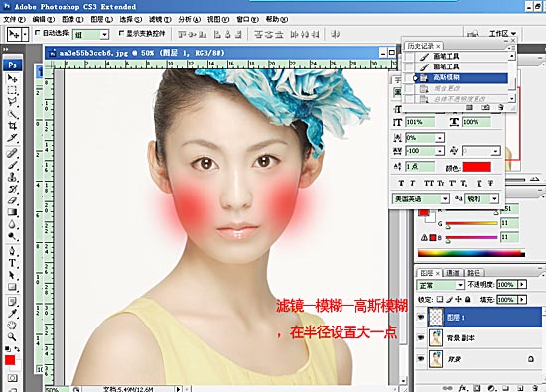Select the Dodge tool

(12, 236)
